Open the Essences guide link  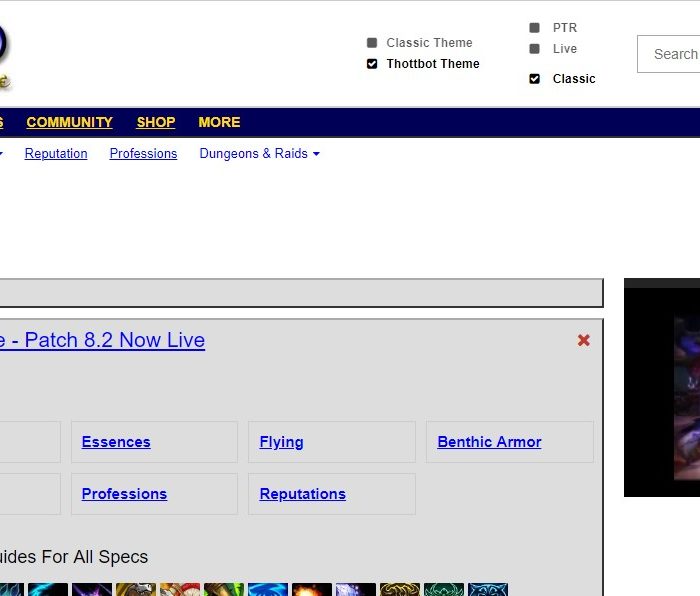pyautogui.click(x=116, y=442)
